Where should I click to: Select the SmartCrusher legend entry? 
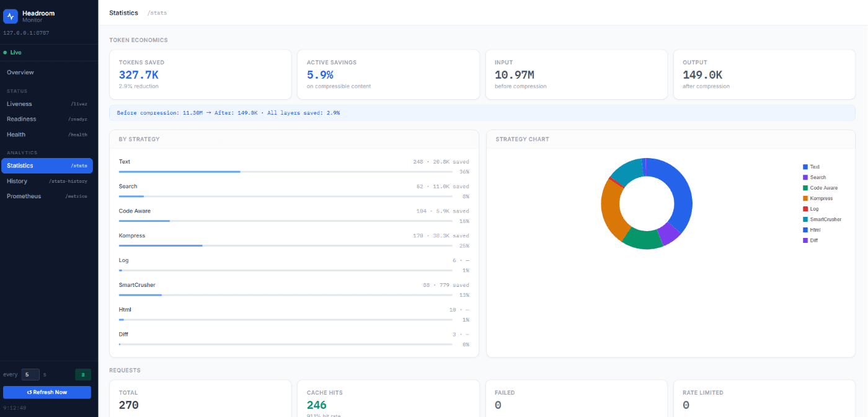[822, 219]
